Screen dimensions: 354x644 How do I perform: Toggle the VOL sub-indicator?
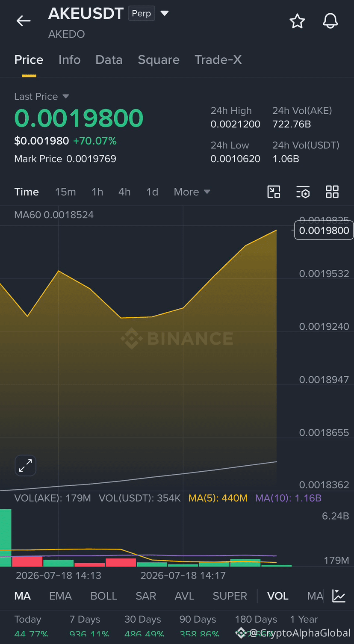(x=278, y=596)
